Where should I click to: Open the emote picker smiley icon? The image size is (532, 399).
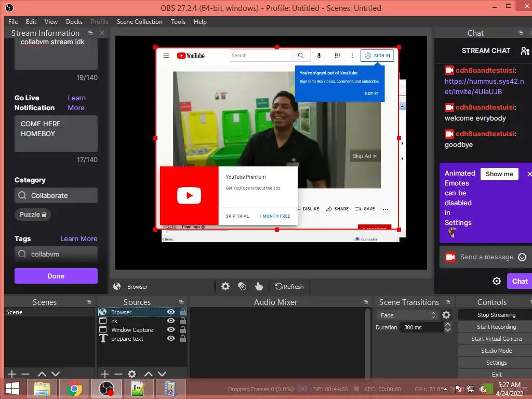click(522, 257)
